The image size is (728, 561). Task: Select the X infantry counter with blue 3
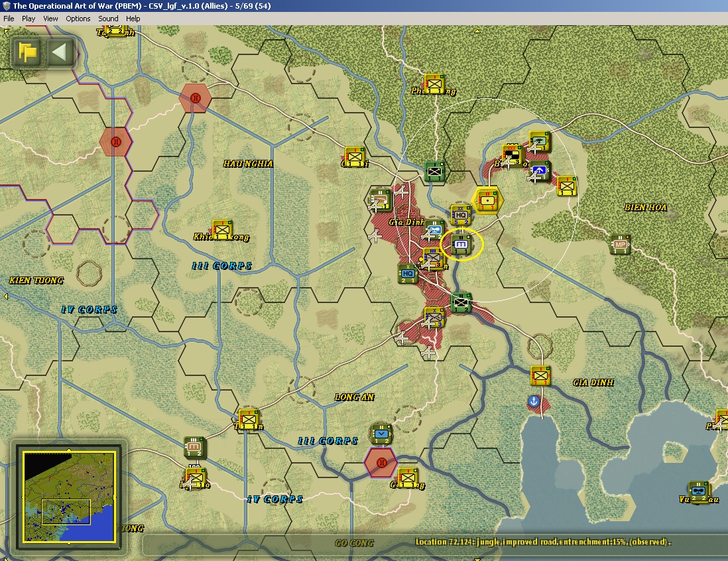434,318
